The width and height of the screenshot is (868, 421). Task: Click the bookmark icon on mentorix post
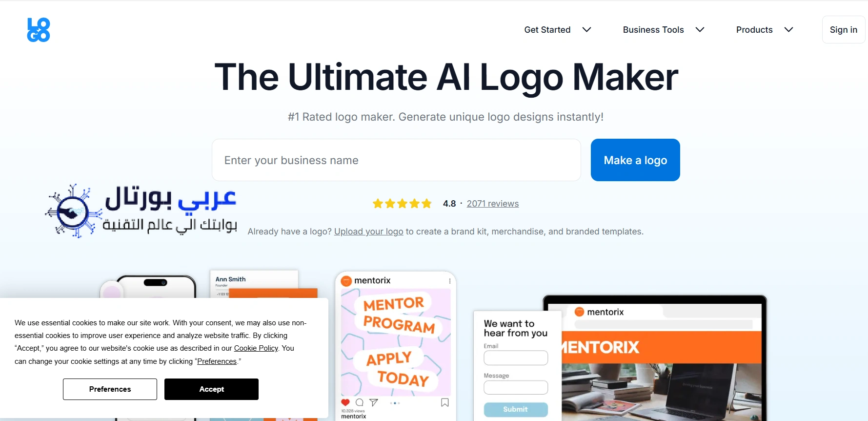point(445,402)
